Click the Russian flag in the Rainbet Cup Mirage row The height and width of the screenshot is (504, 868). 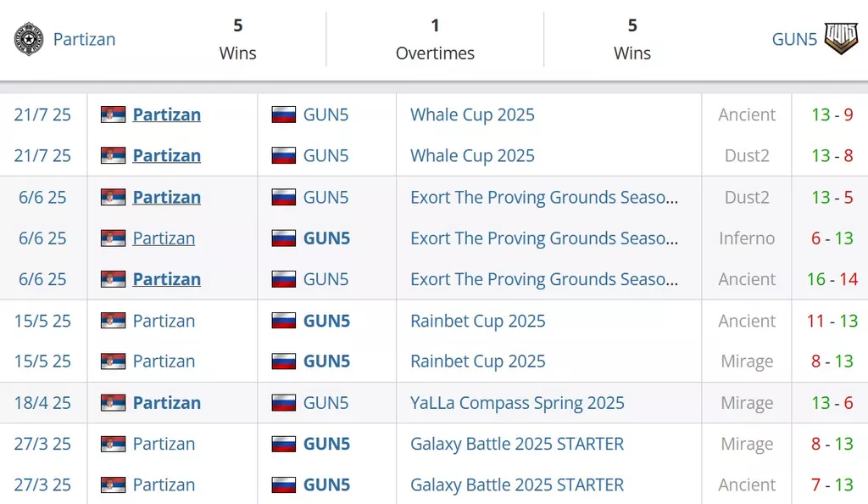pos(283,361)
